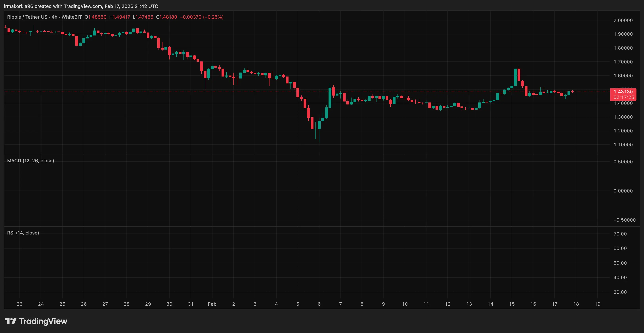Viewport: 644px width, 333px height.
Task: Click the Feb date label on time axis
Action: [212, 304]
